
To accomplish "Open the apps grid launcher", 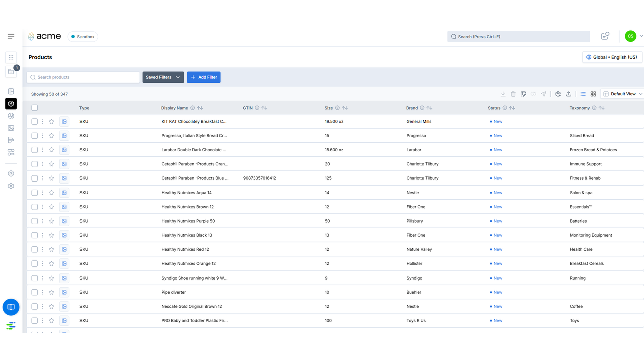I will [x=11, y=57].
